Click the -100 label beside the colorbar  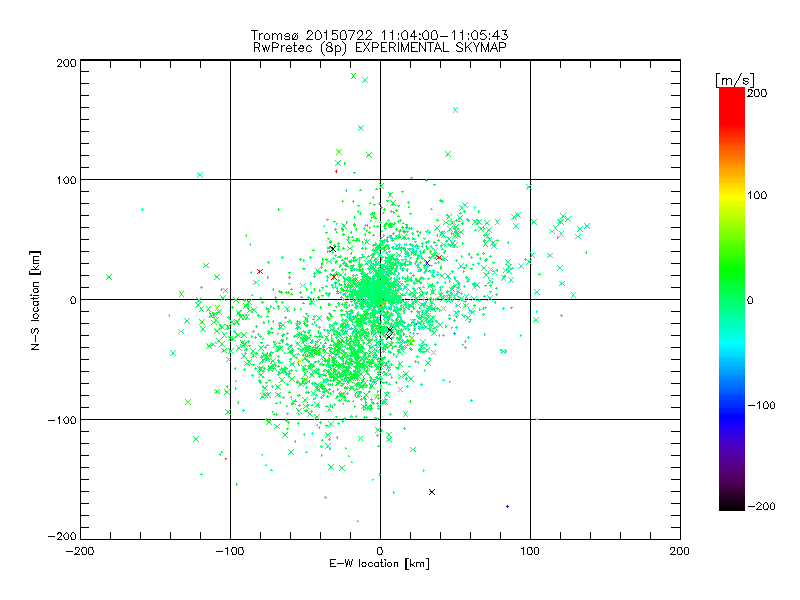tap(761, 406)
